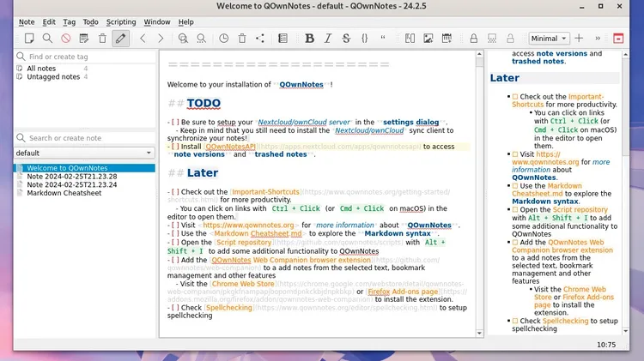Go back in note history

[143, 39]
